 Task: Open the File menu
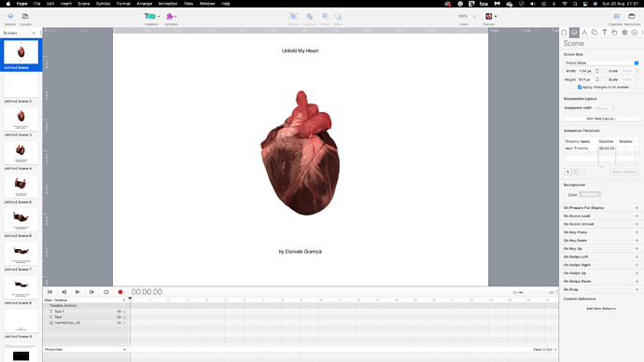pos(37,4)
